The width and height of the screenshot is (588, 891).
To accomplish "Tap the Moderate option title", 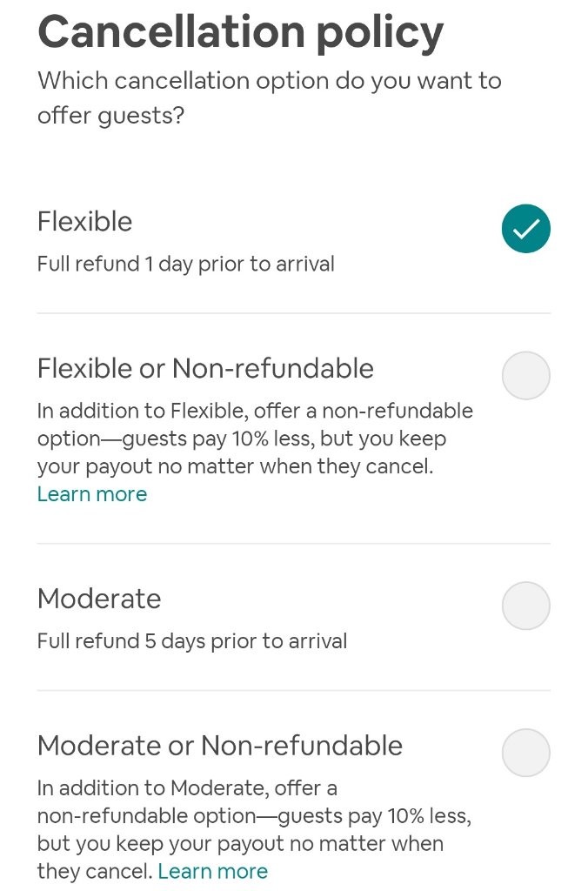I will click(x=99, y=599).
